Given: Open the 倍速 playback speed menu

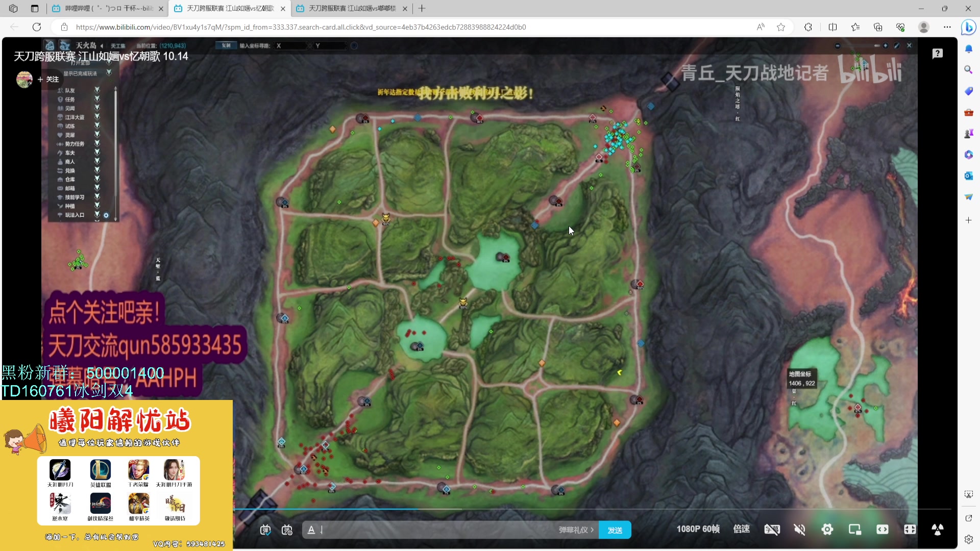Looking at the screenshot, I should [741, 529].
